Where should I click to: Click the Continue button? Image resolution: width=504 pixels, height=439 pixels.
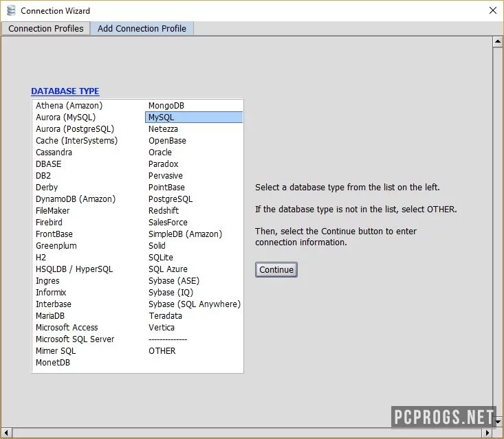coord(276,269)
